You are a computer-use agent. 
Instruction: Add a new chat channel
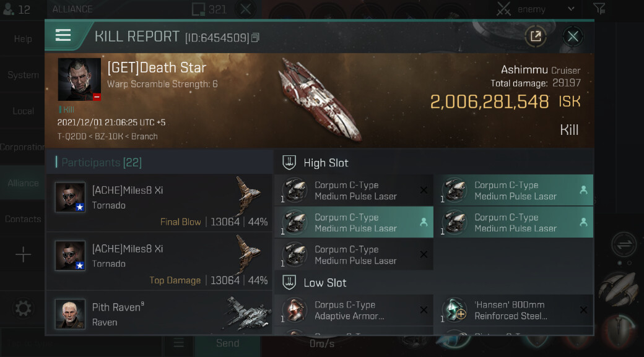click(23, 255)
